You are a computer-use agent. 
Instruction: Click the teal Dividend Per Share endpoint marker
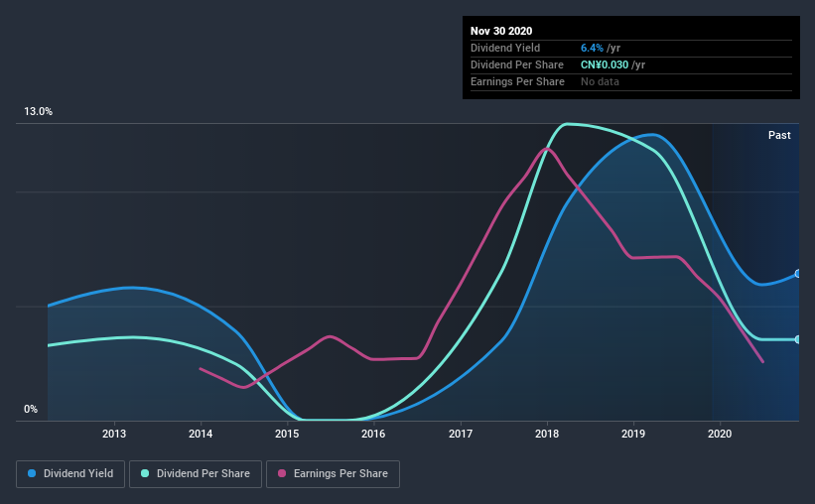(x=797, y=339)
